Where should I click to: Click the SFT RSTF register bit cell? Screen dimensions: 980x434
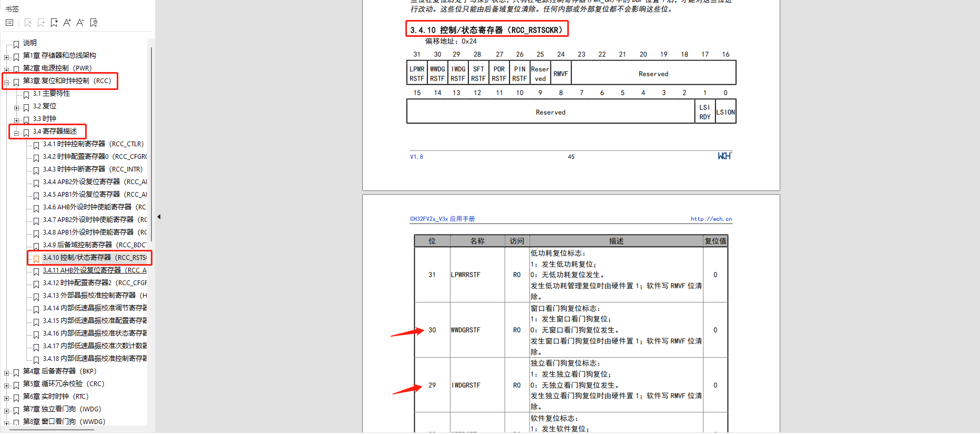[478, 74]
